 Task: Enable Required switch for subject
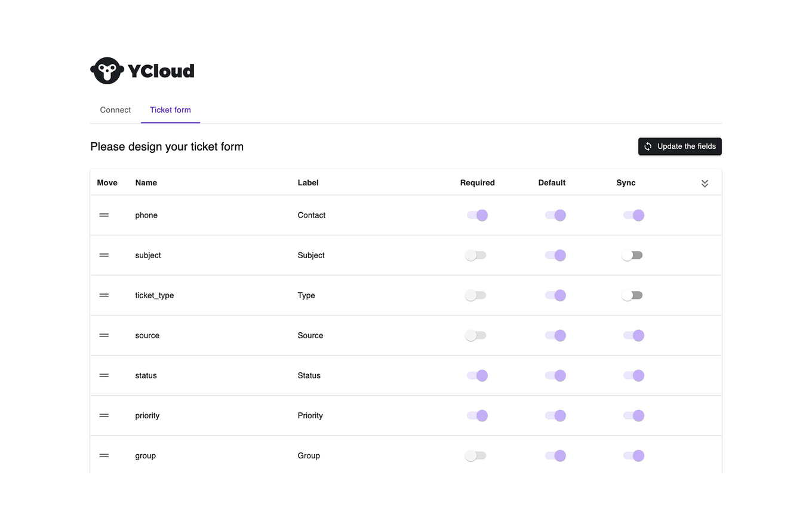pyautogui.click(x=476, y=255)
